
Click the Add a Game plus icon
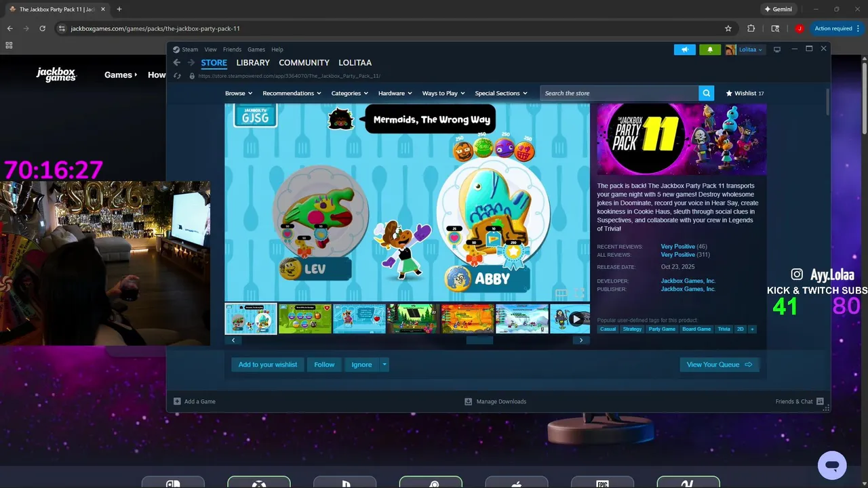(x=177, y=401)
